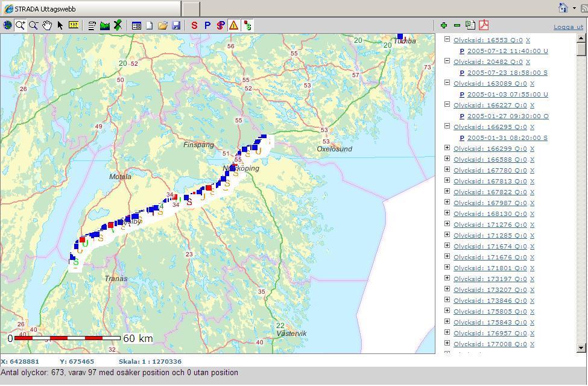Click the list scrollbar down arrow
The image size is (588, 386).
point(581,348)
